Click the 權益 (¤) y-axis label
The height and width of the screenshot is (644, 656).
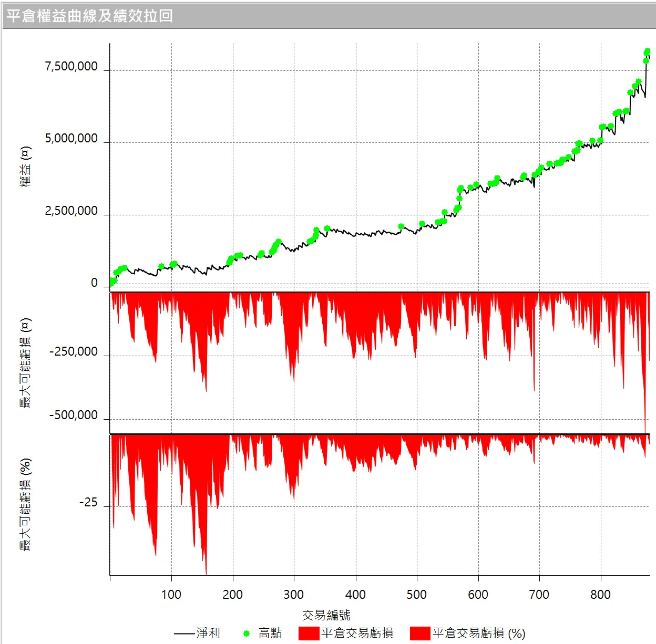pyautogui.click(x=25, y=167)
